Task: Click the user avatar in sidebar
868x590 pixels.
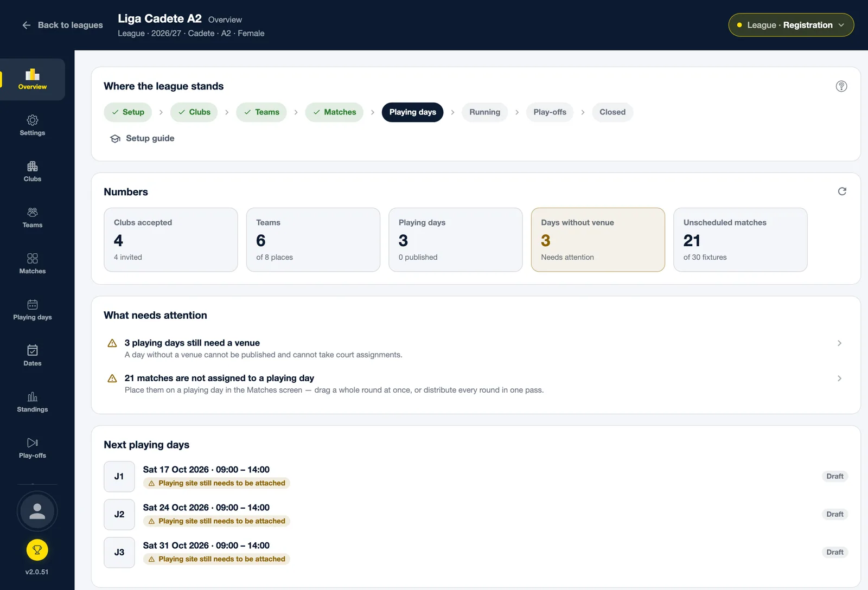Action: (x=37, y=511)
